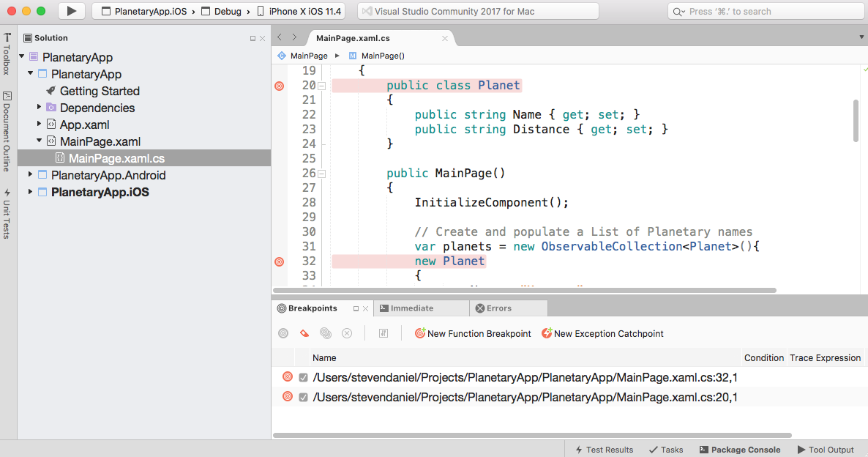The image size is (868, 457).
Task: Click the PlanetaryApp.Android project icon
Action: (x=42, y=174)
